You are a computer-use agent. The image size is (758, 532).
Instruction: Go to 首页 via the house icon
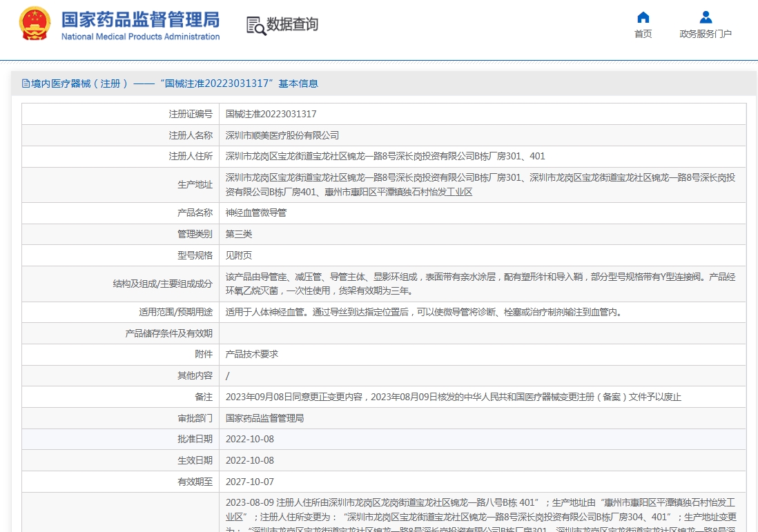click(643, 17)
